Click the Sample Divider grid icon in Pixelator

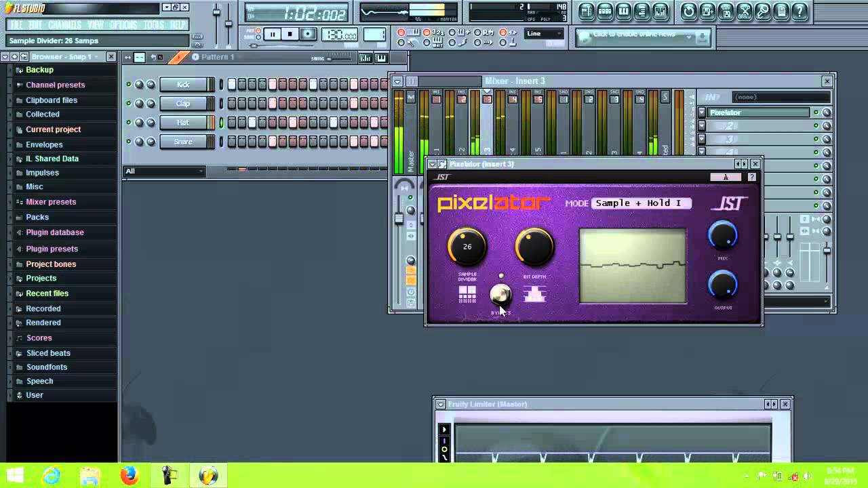tap(467, 294)
